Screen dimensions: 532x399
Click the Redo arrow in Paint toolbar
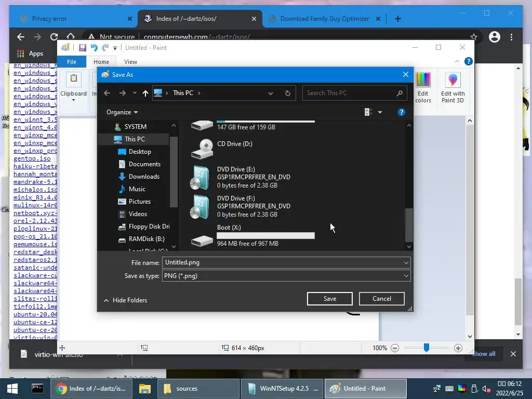pos(105,48)
